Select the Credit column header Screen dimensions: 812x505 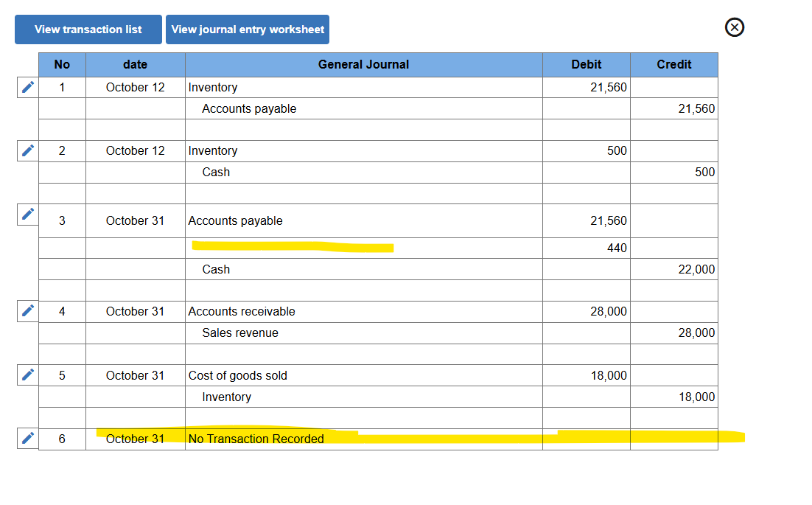point(674,65)
